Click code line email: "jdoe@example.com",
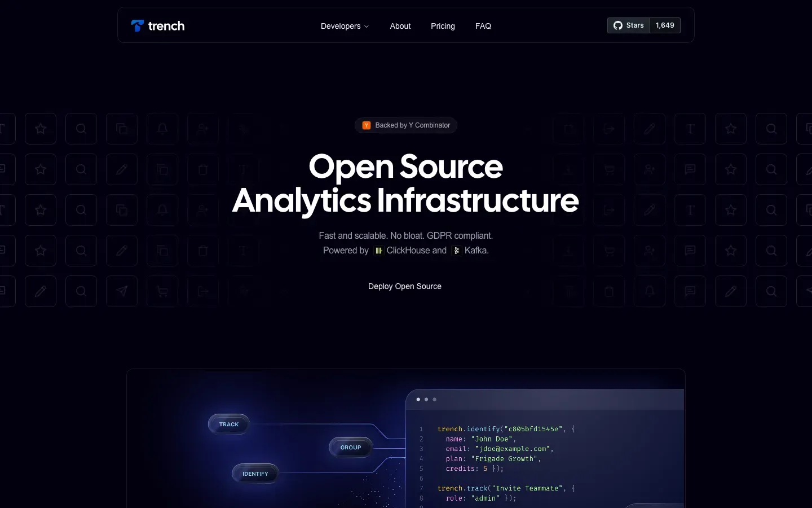The image size is (812, 508). (500, 449)
